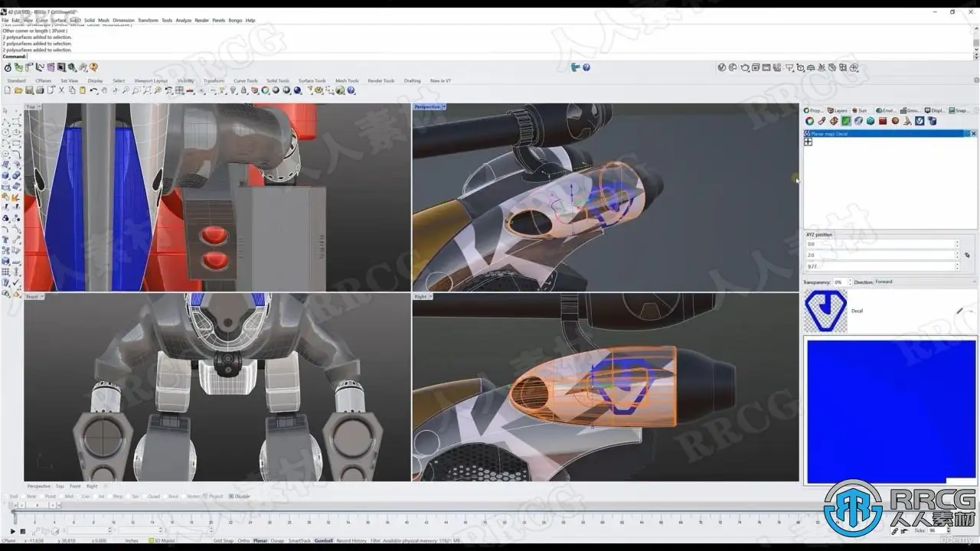The width and height of the screenshot is (980, 551).
Task: Click in the Command input line
Action: 501,57
